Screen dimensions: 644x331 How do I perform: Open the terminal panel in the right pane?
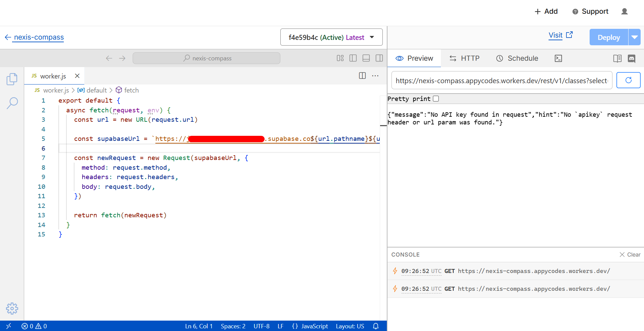(558, 58)
